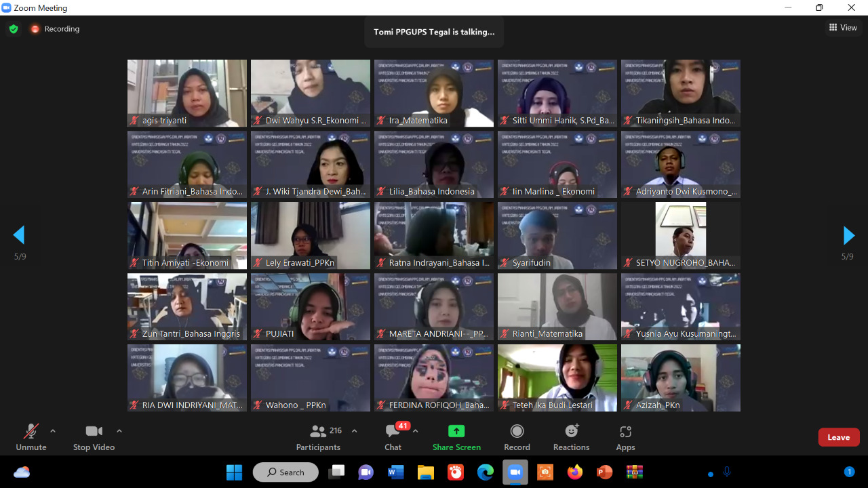Open the Chat panel
Image resolution: width=868 pixels, height=488 pixels.
[393, 437]
